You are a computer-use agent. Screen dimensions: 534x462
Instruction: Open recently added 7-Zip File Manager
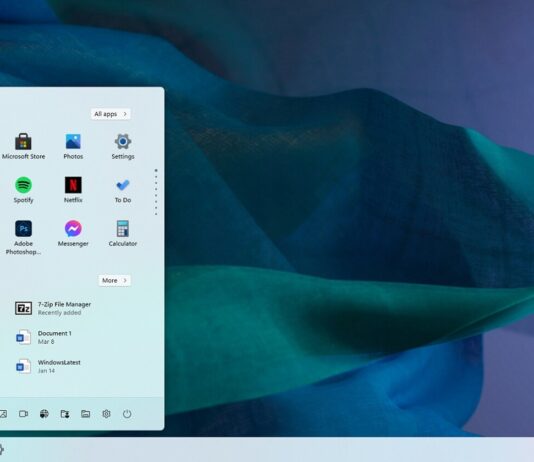(x=53, y=308)
